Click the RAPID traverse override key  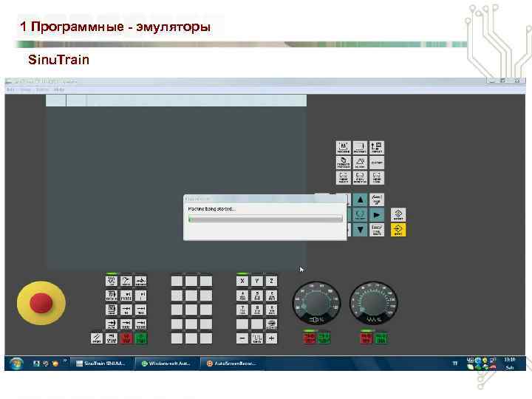tap(257, 338)
